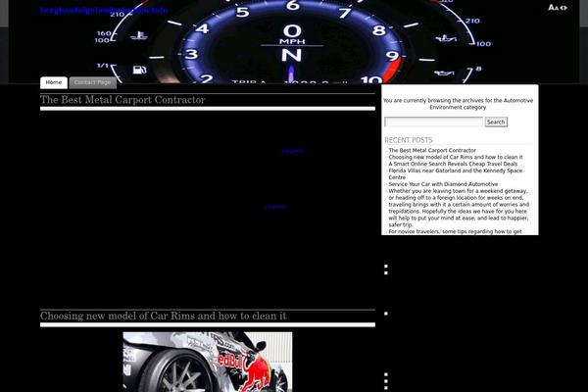Image resolution: width=588 pixels, height=392 pixels.
Task: Open recent post Florida Villas near Gatorland
Action: point(456,174)
